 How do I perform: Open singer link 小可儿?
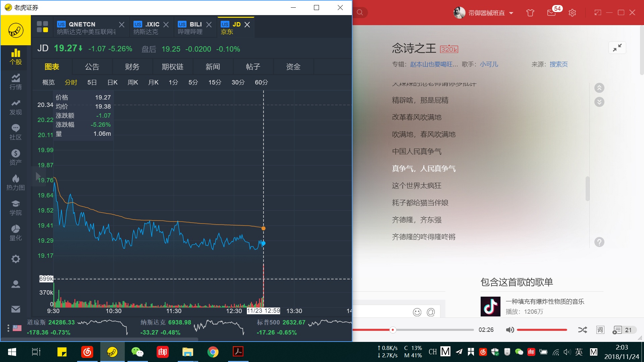coord(489,64)
